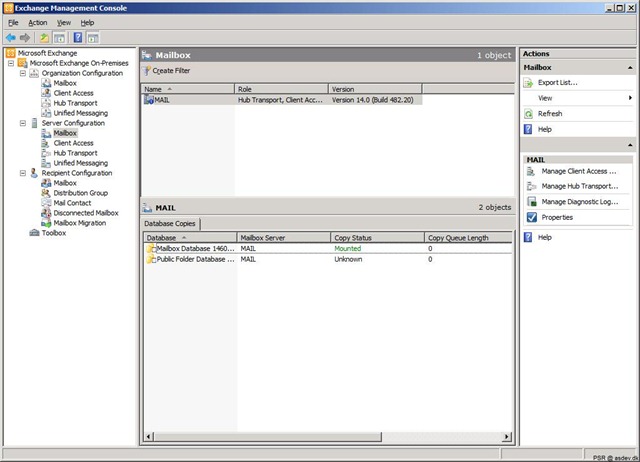This screenshot has width=640, height=462.
Task: Click Create Filter funnel icon
Action: (x=147, y=71)
